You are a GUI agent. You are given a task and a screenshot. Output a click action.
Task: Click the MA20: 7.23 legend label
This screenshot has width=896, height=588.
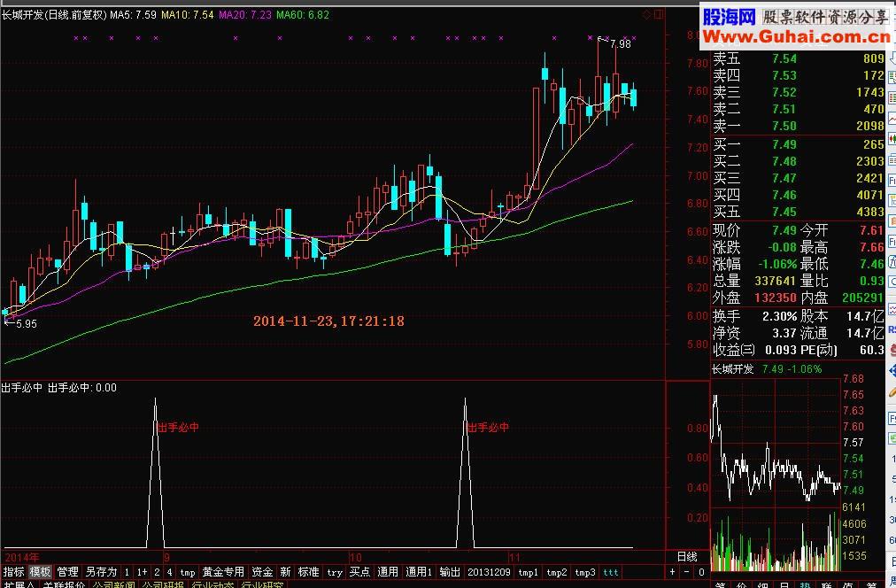(245, 15)
